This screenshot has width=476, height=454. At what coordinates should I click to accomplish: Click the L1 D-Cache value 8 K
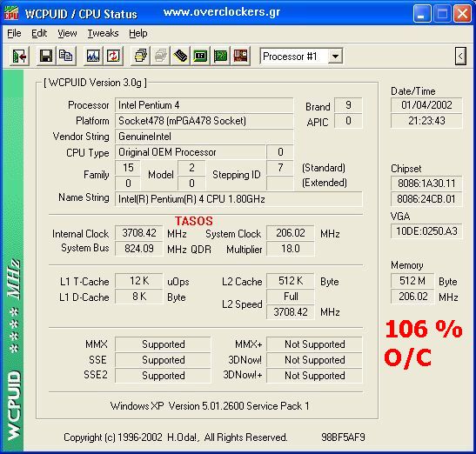(x=139, y=297)
